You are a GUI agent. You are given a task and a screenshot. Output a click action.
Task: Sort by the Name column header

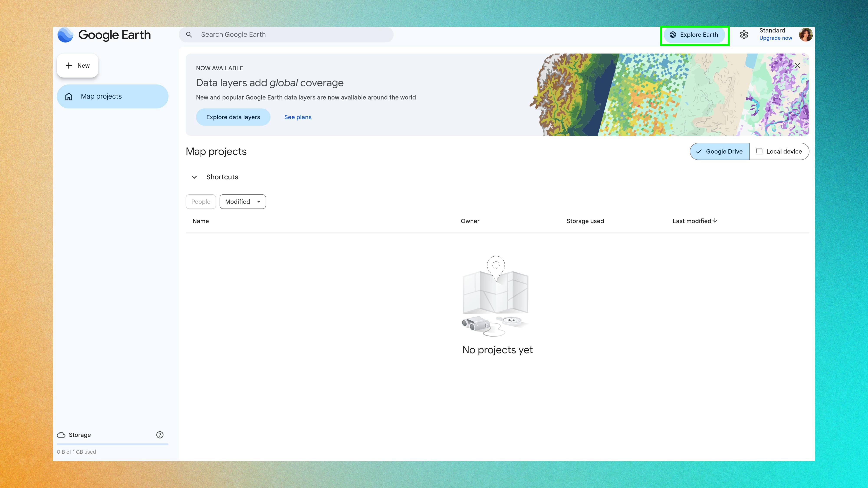[x=201, y=221]
